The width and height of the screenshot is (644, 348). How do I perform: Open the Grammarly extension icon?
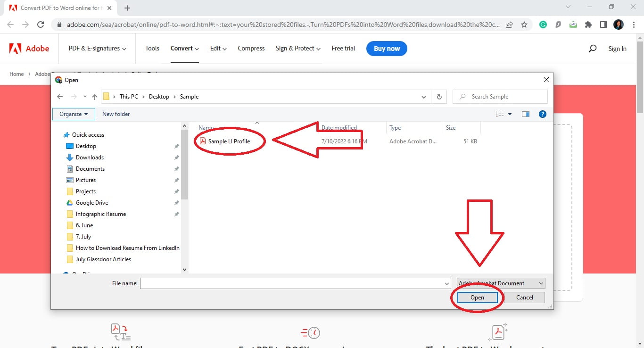543,25
